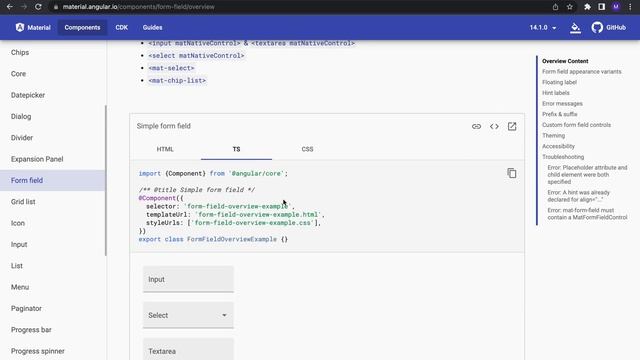Click the mat-chip-list code bullet
Viewport: 640px width, 360px height.
tap(177, 80)
